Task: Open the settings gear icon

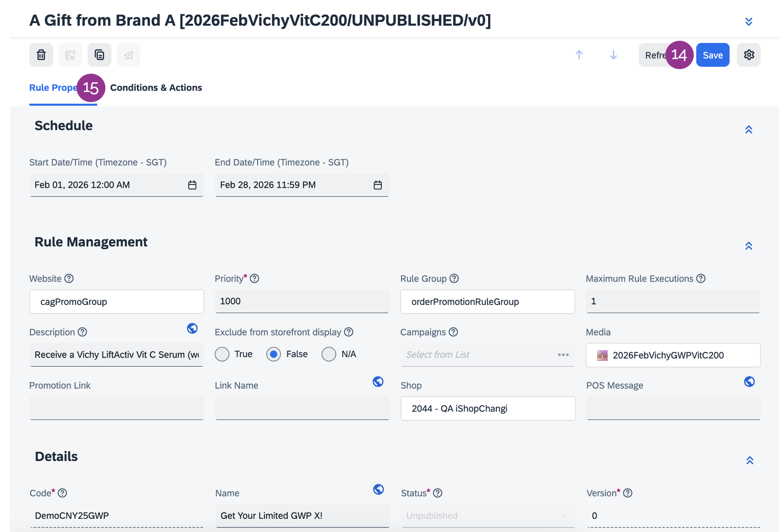Action: 749,55
